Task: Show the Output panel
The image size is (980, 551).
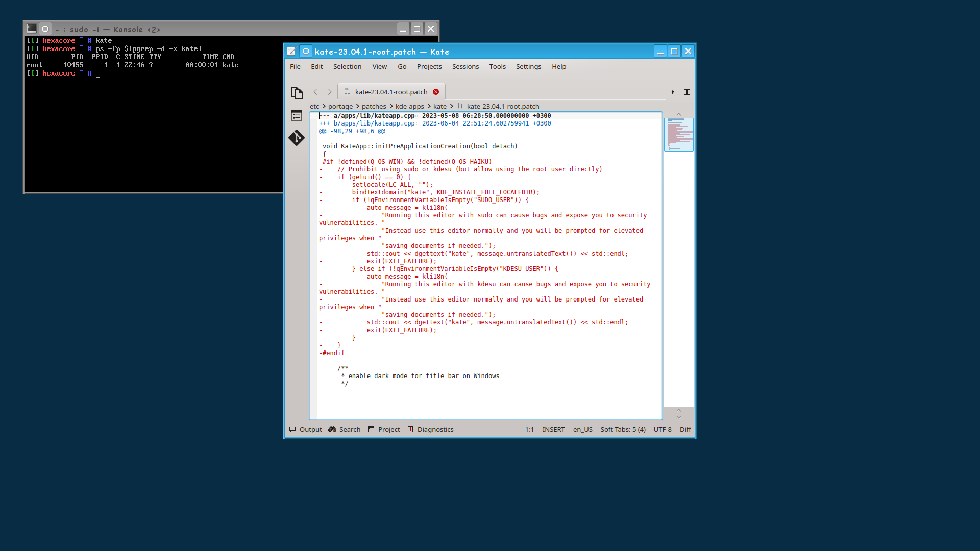Action: (306, 429)
